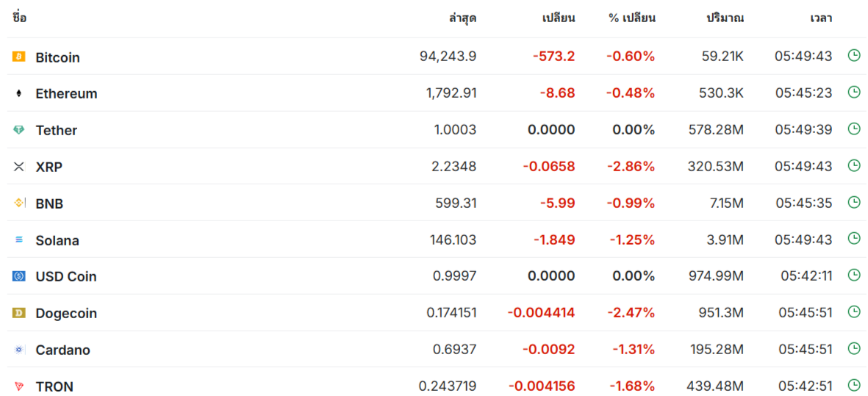Click the Bitcoin coin icon
This screenshot has width=868, height=396.
click(x=19, y=57)
